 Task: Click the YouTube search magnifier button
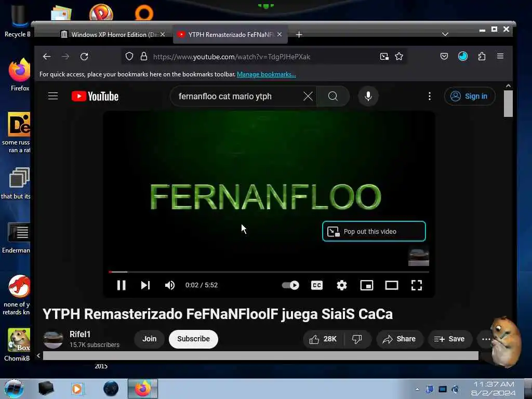click(x=333, y=96)
